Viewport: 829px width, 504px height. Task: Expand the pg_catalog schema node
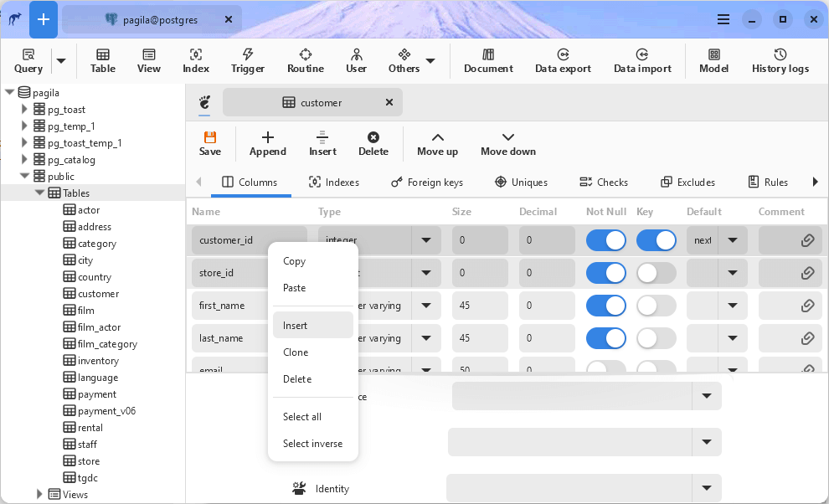coord(24,160)
